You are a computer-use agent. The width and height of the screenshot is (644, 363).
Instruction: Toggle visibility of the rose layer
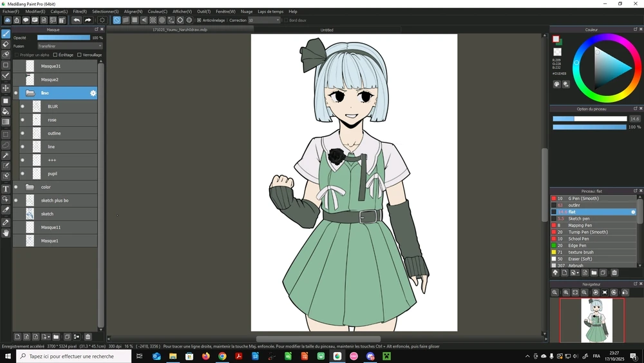coord(23,120)
